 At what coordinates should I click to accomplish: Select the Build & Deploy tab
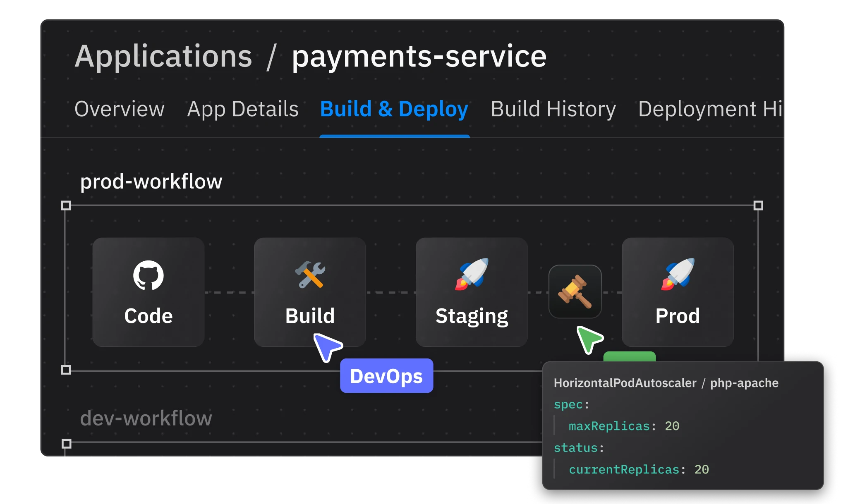point(394,109)
